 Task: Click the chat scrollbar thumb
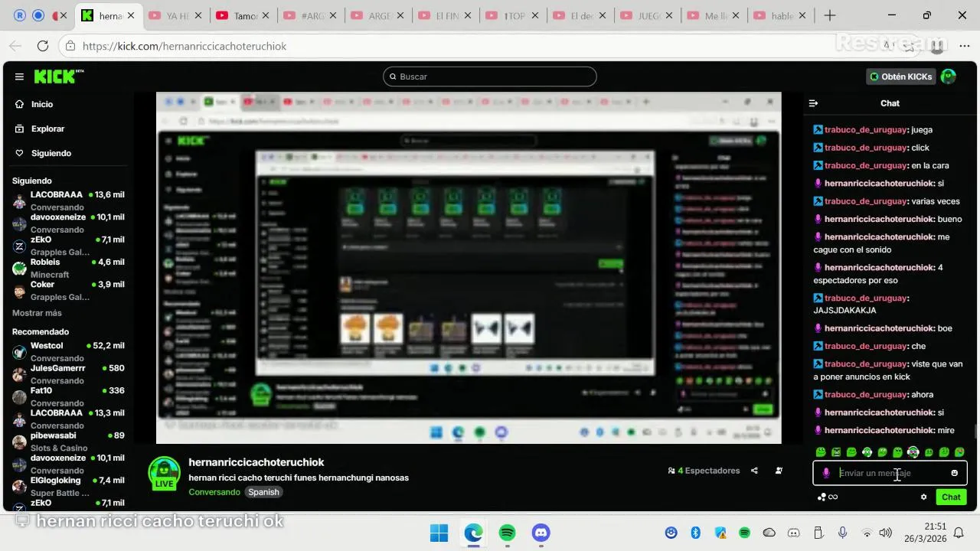pyautogui.click(x=975, y=431)
